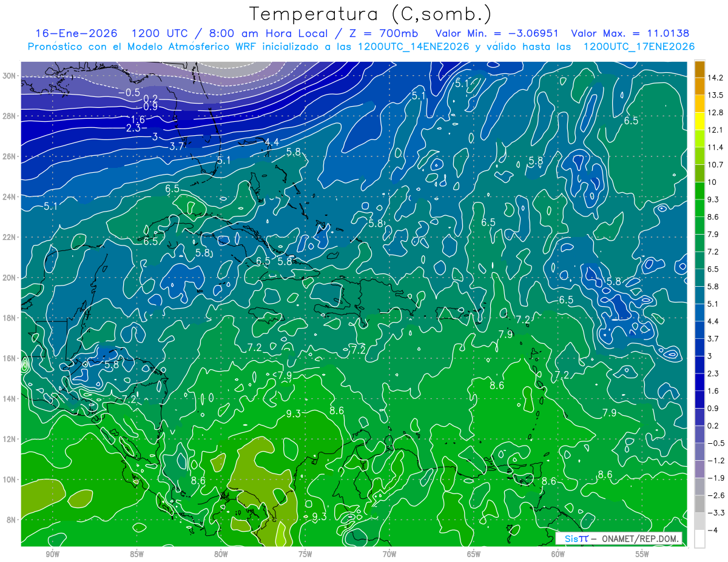
Task: Click the yellow colorbar swatch between 12.1 and 12.8
Action: [x=699, y=121]
